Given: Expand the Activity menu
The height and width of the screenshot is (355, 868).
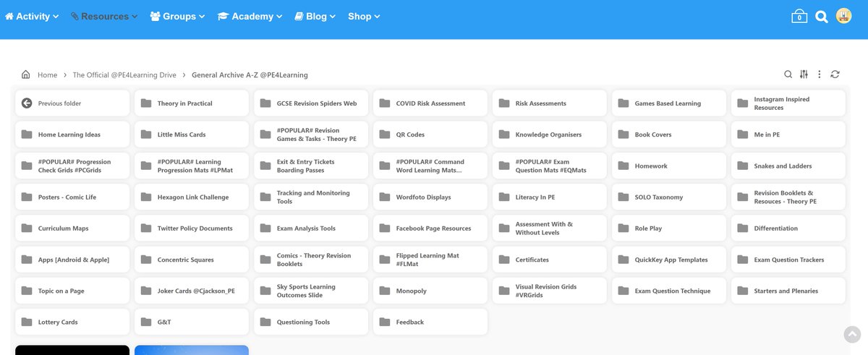Looking at the screenshot, I should click(33, 16).
